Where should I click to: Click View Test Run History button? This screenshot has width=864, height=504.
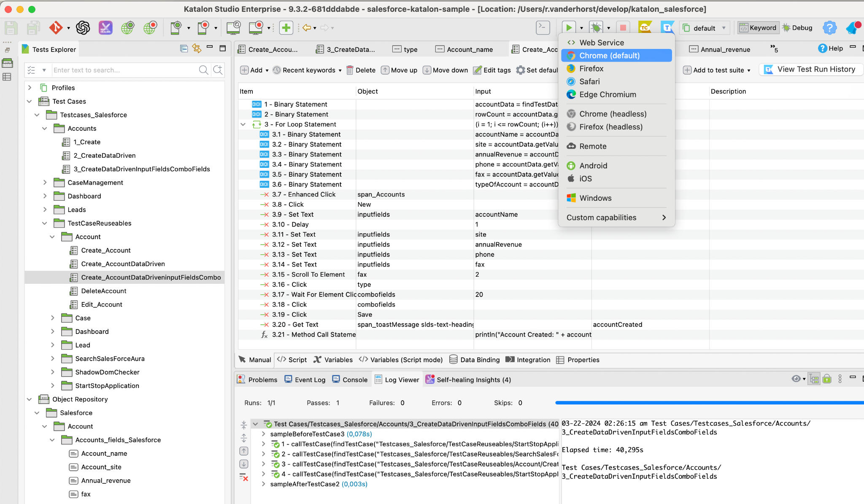[x=810, y=70]
